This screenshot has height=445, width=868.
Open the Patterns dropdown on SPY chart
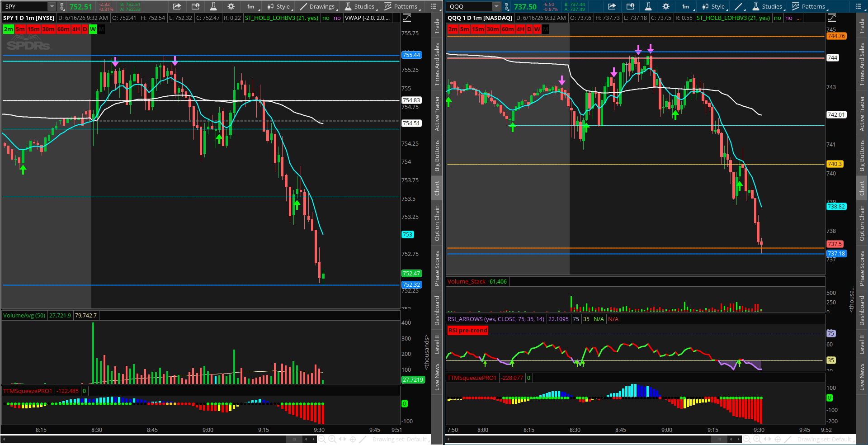point(402,6)
